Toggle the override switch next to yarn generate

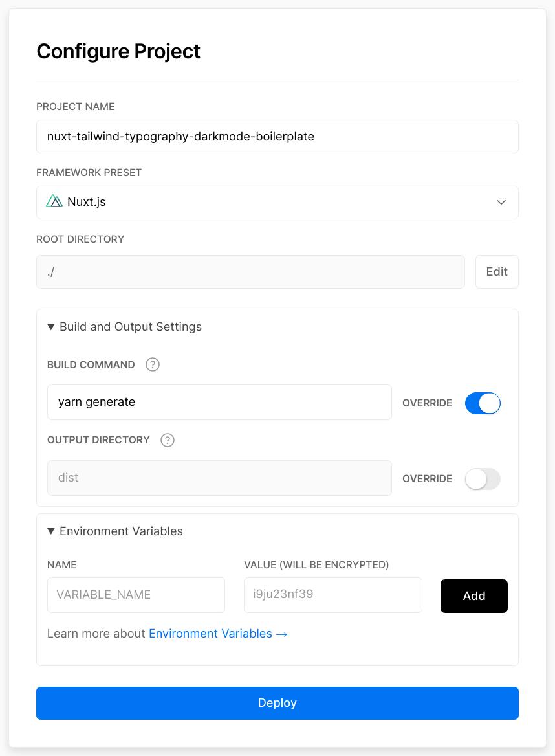[483, 403]
